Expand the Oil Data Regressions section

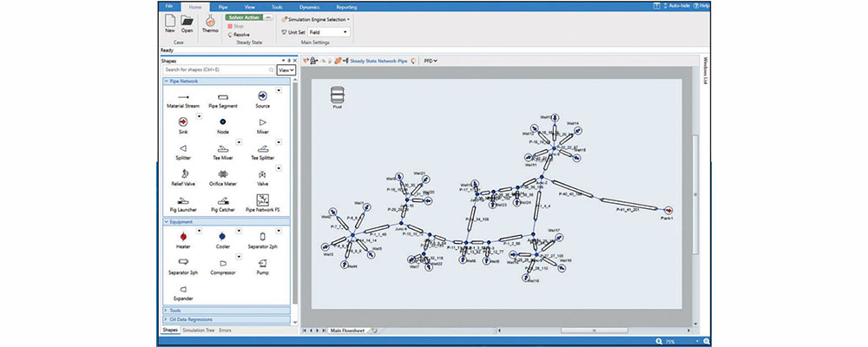click(226, 319)
